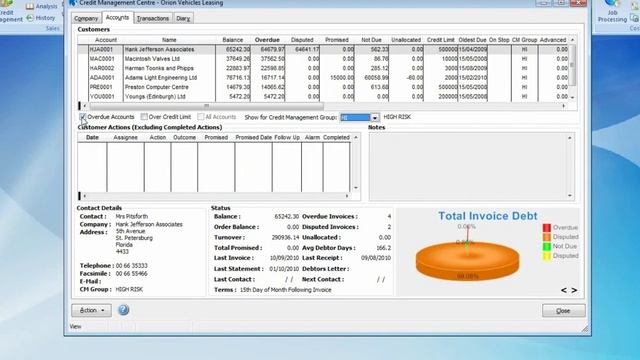Select the Accounts tab
Image resolution: width=640 pixels, height=360 pixels.
point(117,18)
